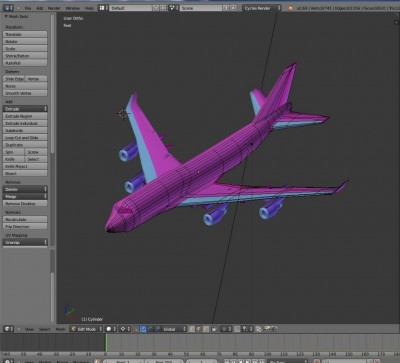Image resolution: width=400 pixels, height=363 pixels.
Task: Click the 3D View editor type icon
Action: click(9, 329)
